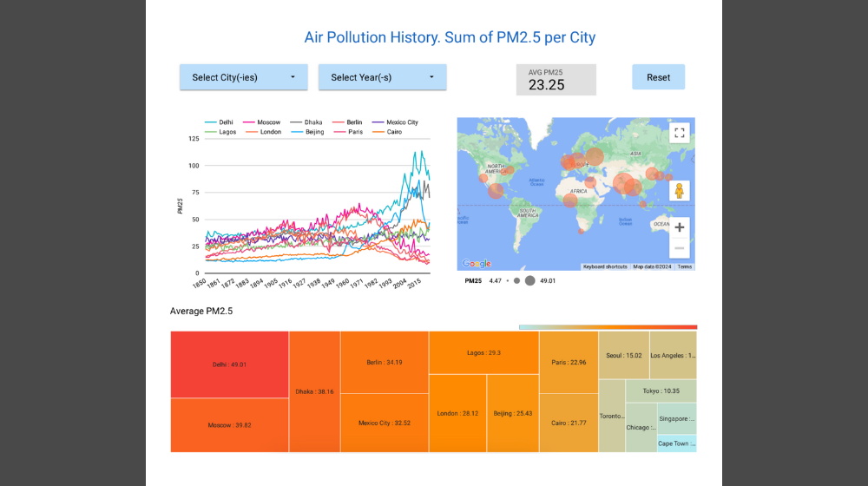868x486 pixels.
Task: Open the Select City(-ies) dropdown
Action: pos(244,77)
